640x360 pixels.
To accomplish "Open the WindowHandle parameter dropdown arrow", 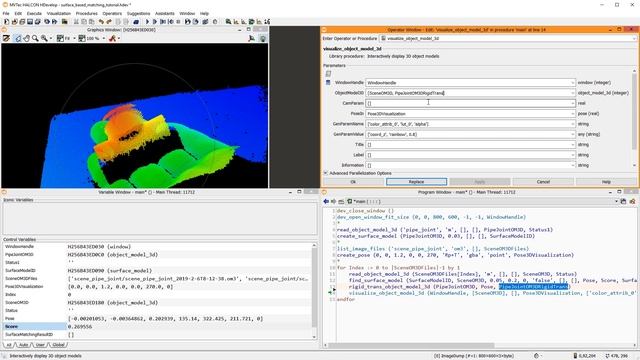I will click(x=572, y=83).
